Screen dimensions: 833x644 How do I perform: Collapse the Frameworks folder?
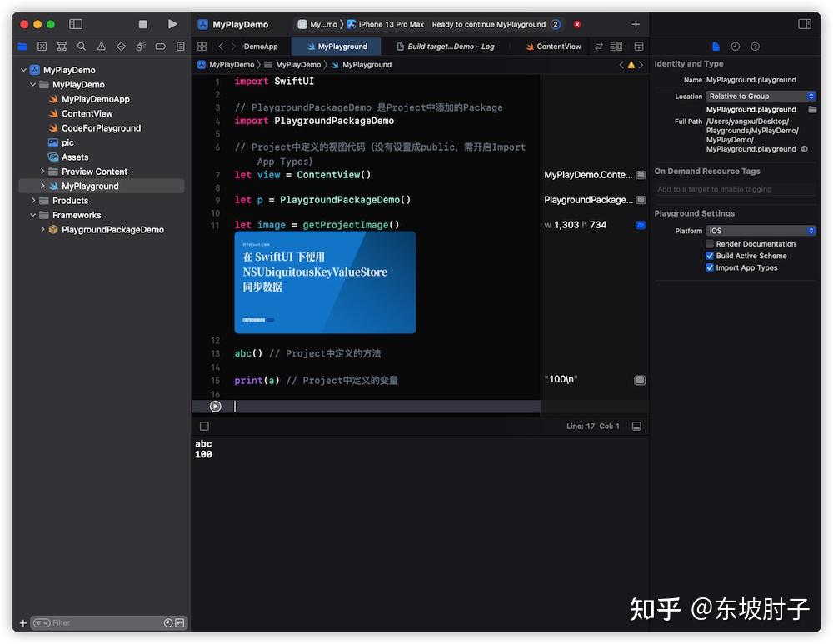[33, 215]
